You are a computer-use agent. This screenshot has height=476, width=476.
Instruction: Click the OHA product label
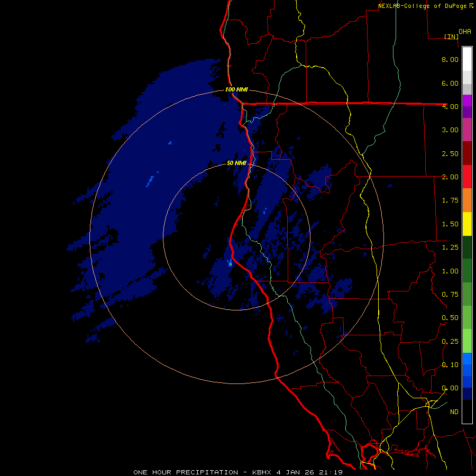(465, 32)
